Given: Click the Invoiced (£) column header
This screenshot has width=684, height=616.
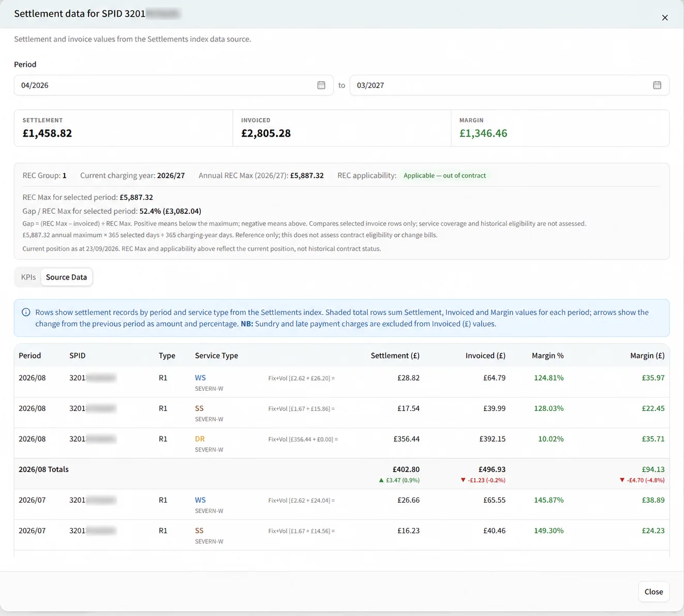Looking at the screenshot, I should coord(485,356).
